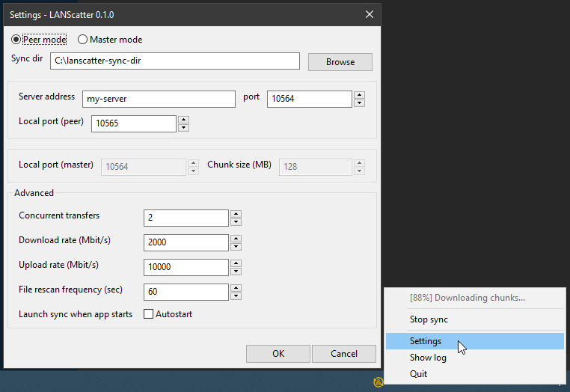Lower Upload rate with down arrow
Screen dimensions: 570x392
tap(236, 272)
